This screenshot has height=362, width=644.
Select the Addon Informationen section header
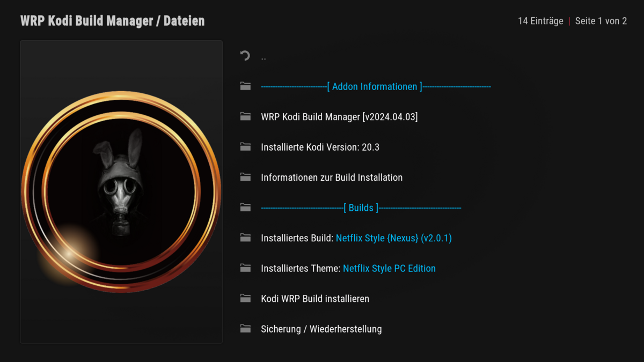(375, 87)
